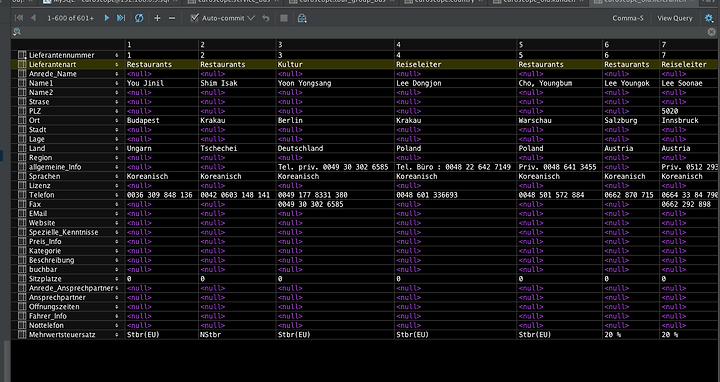Screen dimensions: 720x382
Task: Clear the filter with the round X
Action: pos(711,32)
